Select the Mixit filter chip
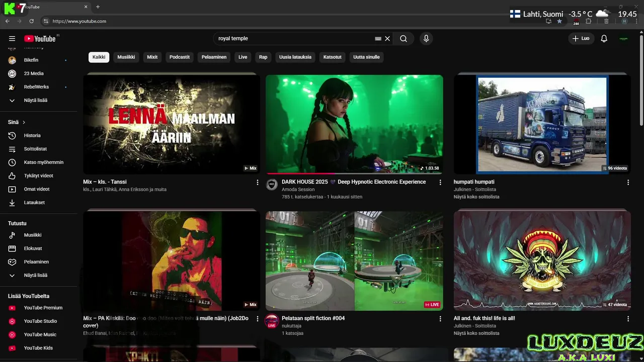644x362 pixels. 152,57
